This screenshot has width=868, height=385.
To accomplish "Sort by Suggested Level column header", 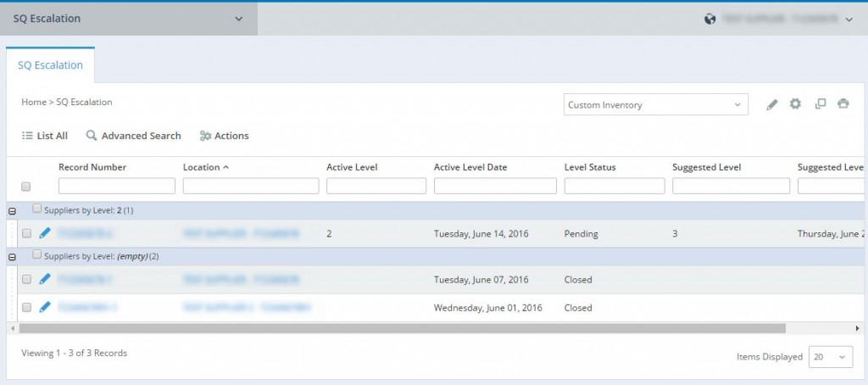I will [707, 167].
